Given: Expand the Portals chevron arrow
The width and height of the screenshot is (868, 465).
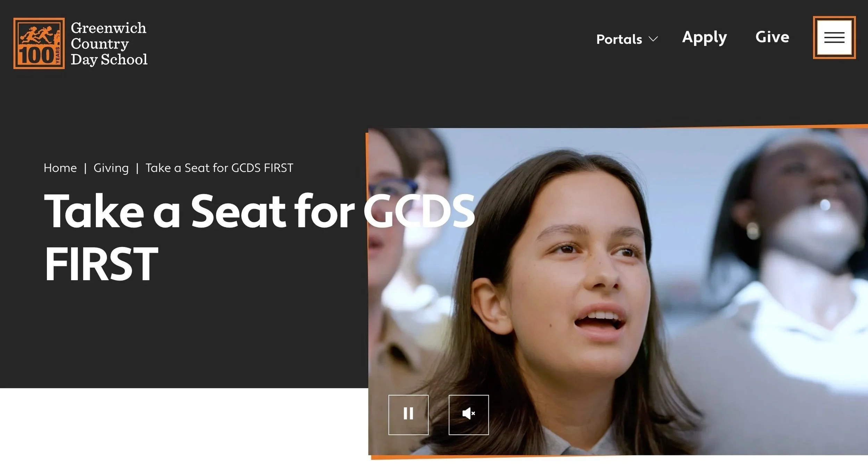Looking at the screenshot, I should [653, 39].
